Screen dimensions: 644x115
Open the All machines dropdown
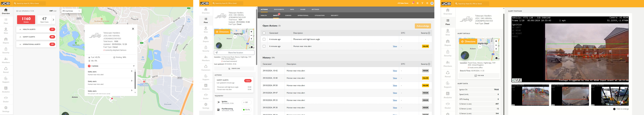[71, 11]
